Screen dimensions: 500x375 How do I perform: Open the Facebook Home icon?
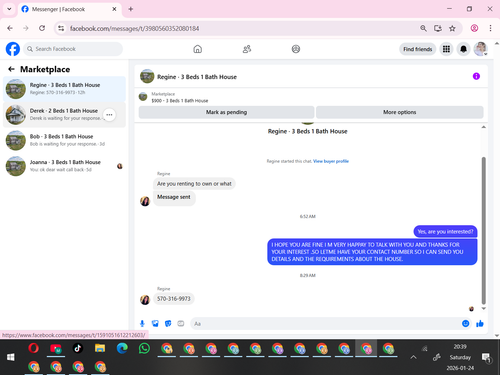(x=197, y=49)
